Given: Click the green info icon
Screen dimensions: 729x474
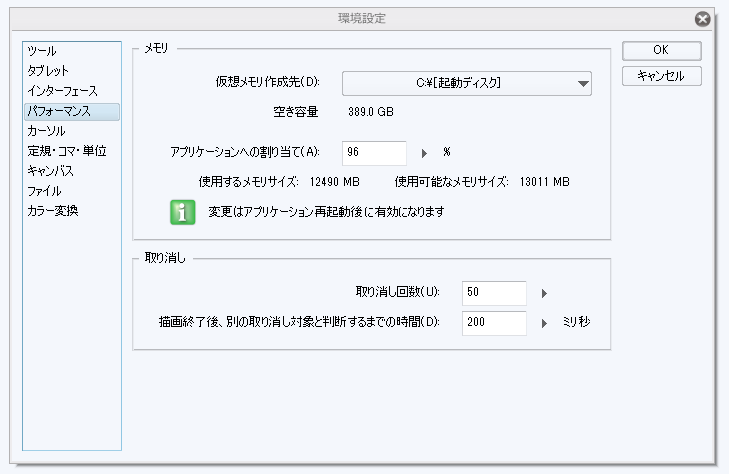Looking at the screenshot, I should (182, 211).
